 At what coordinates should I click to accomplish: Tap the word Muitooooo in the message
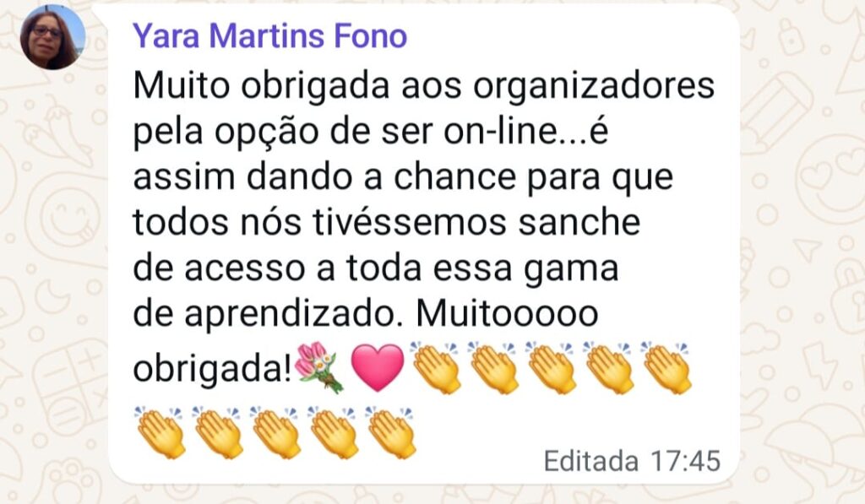(x=507, y=314)
